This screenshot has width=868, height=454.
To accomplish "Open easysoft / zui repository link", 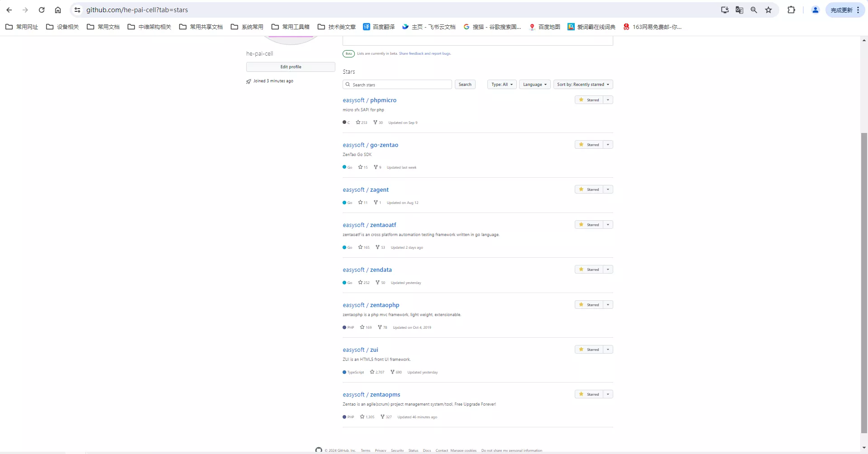I will (x=360, y=350).
